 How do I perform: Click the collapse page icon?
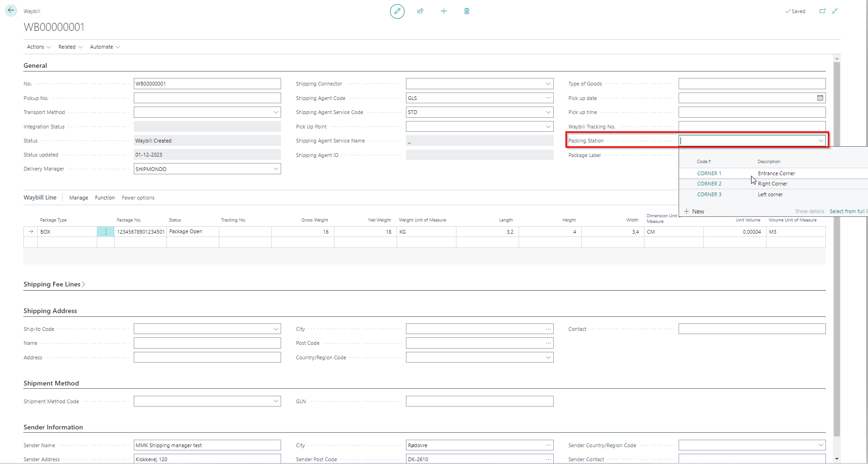tap(835, 11)
